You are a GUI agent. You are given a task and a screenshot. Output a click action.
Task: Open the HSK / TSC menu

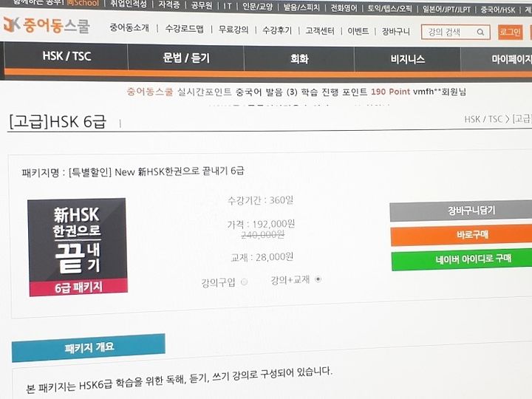[x=66, y=56]
